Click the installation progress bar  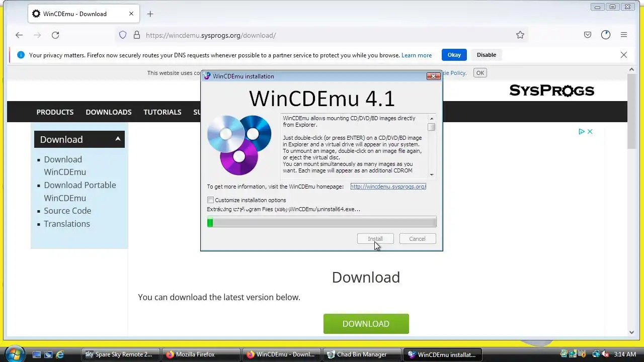pyautogui.click(x=322, y=222)
